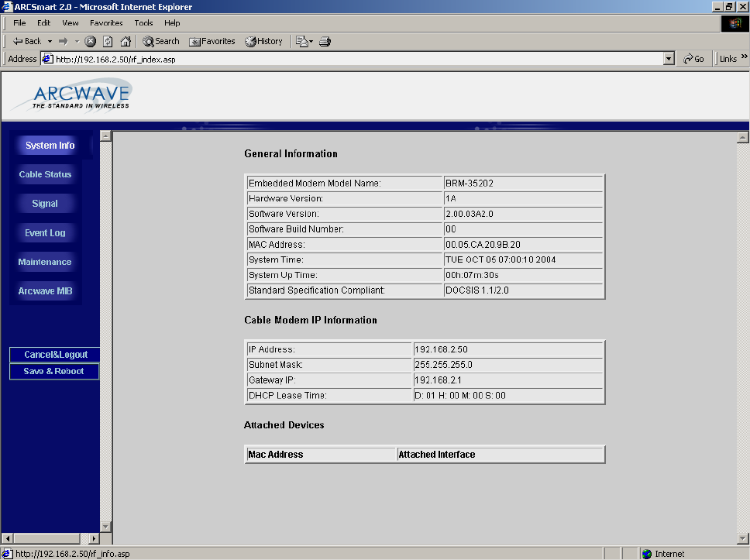Click the Arcwave logo
The height and width of the screenshot is (560, 750).
(73, 95)
